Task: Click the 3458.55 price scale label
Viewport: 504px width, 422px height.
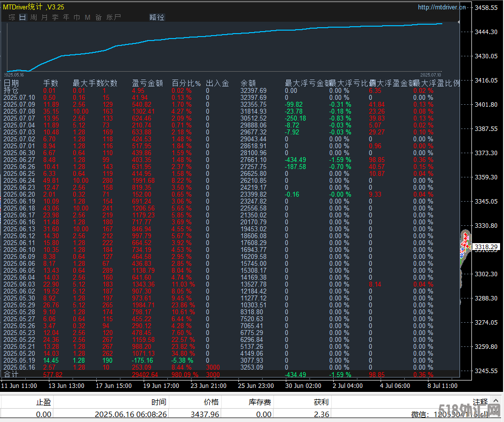Action: click(486, 7)
